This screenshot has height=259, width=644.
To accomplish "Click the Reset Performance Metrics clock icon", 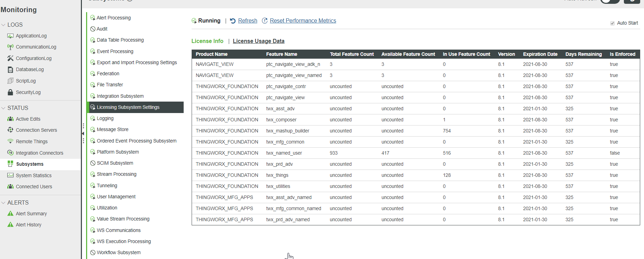I will tap(265, 21).
